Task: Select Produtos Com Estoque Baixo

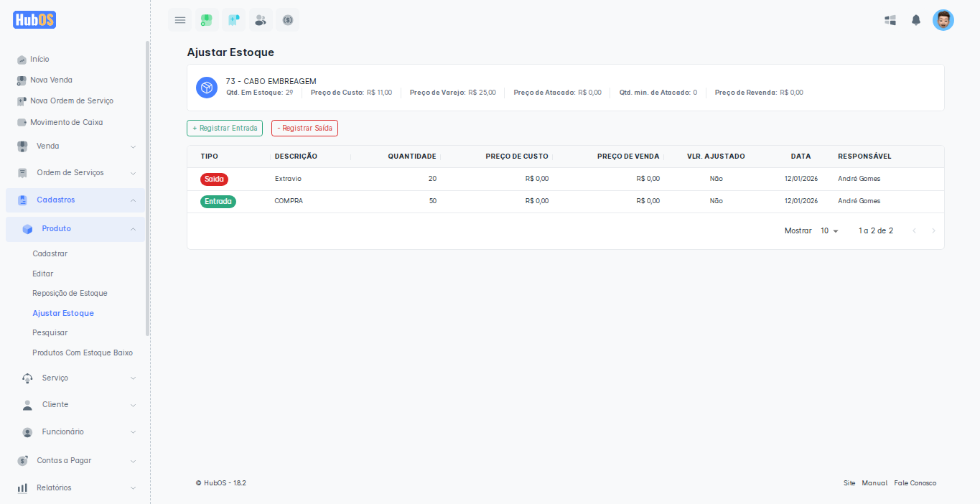Action: (x=82, y=353)
